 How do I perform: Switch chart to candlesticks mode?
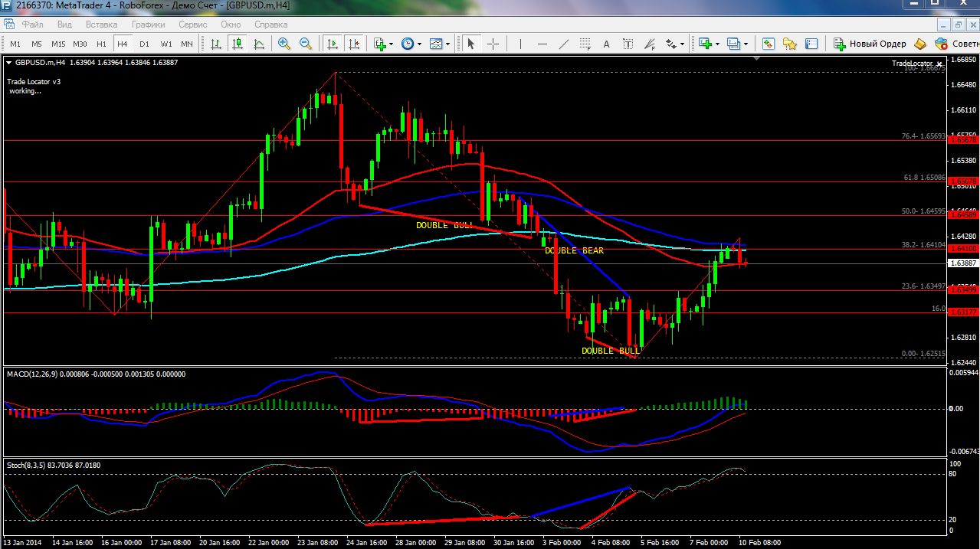pos(238,44)
